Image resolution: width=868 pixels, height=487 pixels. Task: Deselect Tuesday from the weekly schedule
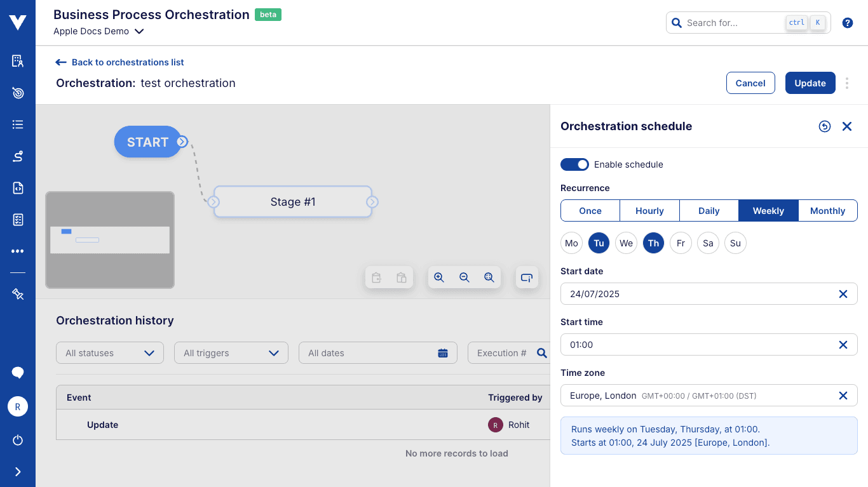599,243
